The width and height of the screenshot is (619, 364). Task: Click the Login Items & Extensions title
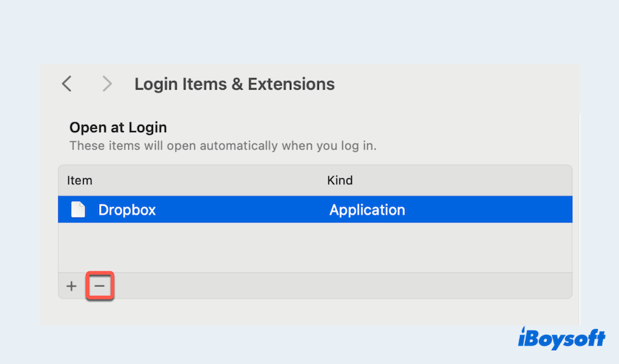(234, 84)
